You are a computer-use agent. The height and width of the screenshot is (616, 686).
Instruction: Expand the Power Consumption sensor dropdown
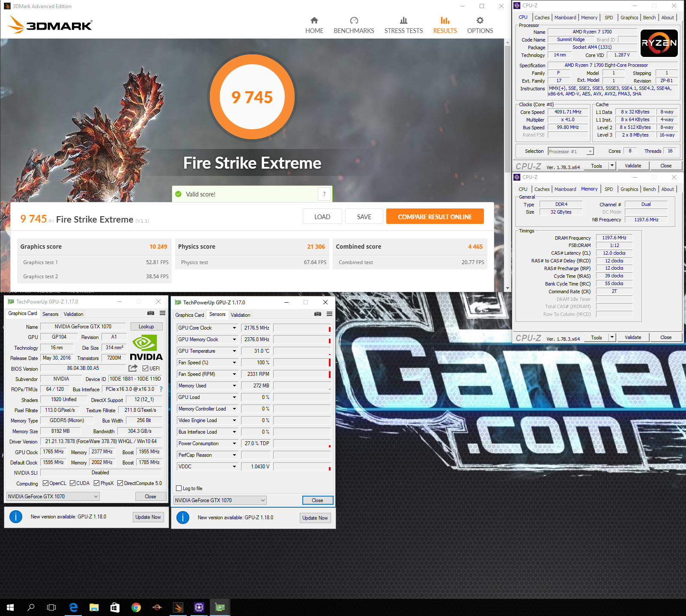pos(234,443)
